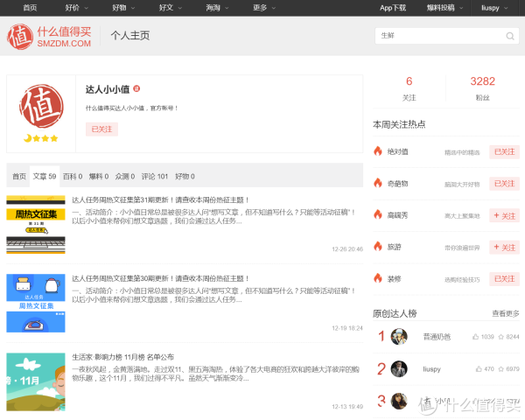The image size is (525, 420).
Task: Unfollow the 奇葩物 topic
Action: tap(504, 184)
